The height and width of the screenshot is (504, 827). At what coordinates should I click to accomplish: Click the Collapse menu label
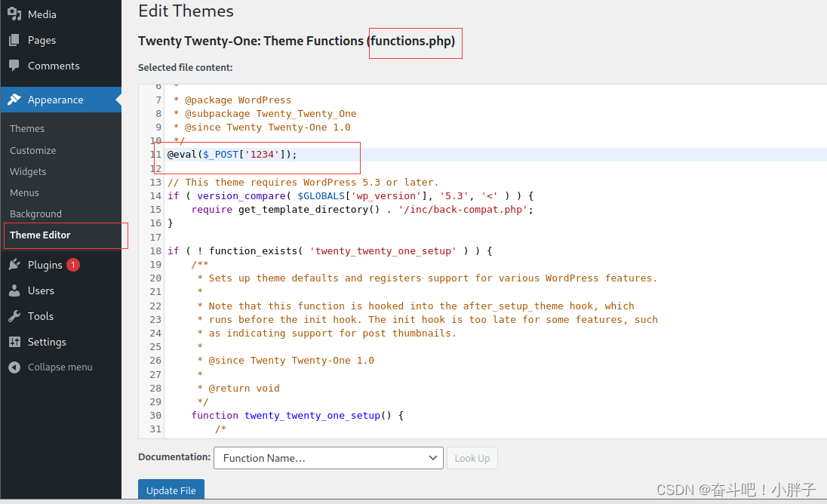pyautogui.click(x=60, y=367)
